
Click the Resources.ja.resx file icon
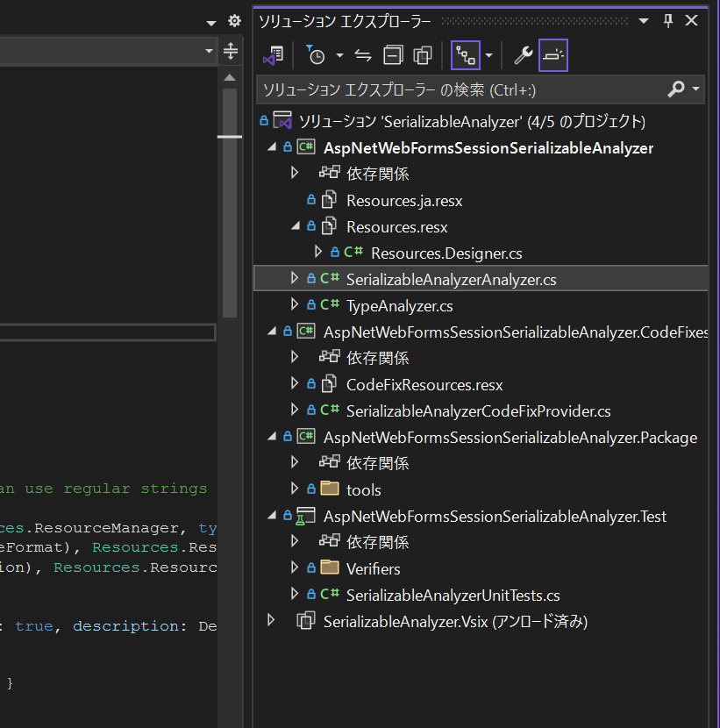[329, 200]
